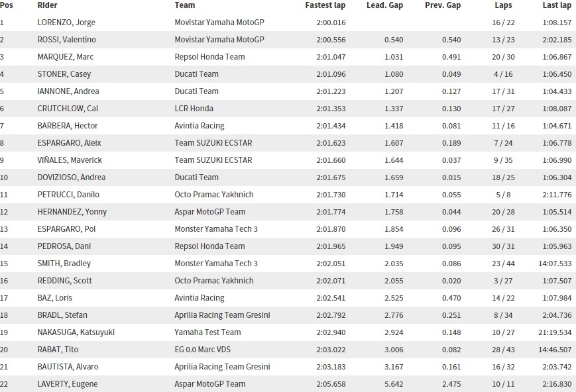Click on STONER, Casey row name
576x392 pixels.
point(64,74)
